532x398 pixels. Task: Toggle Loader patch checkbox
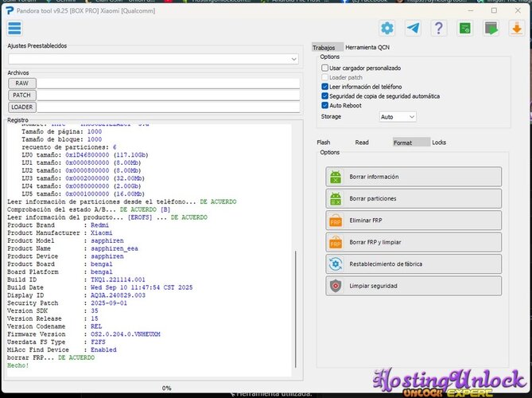point(324,77)
